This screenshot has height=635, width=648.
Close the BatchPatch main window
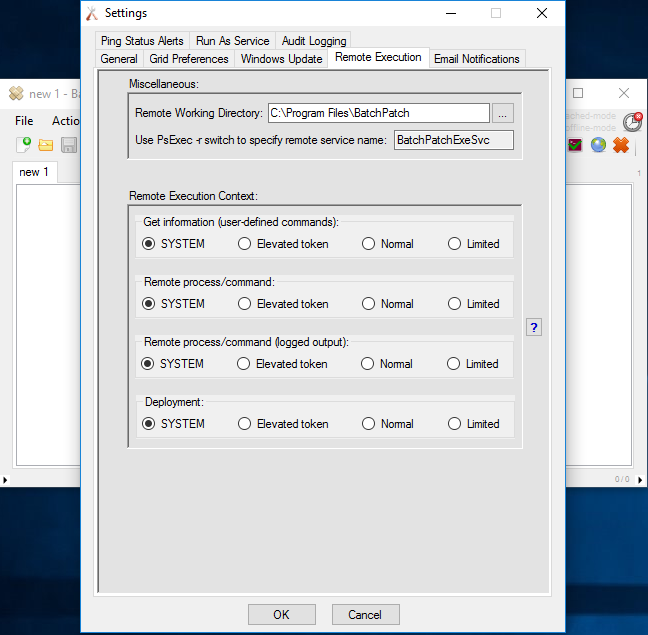pyautogui.click(x=624, y=93)
